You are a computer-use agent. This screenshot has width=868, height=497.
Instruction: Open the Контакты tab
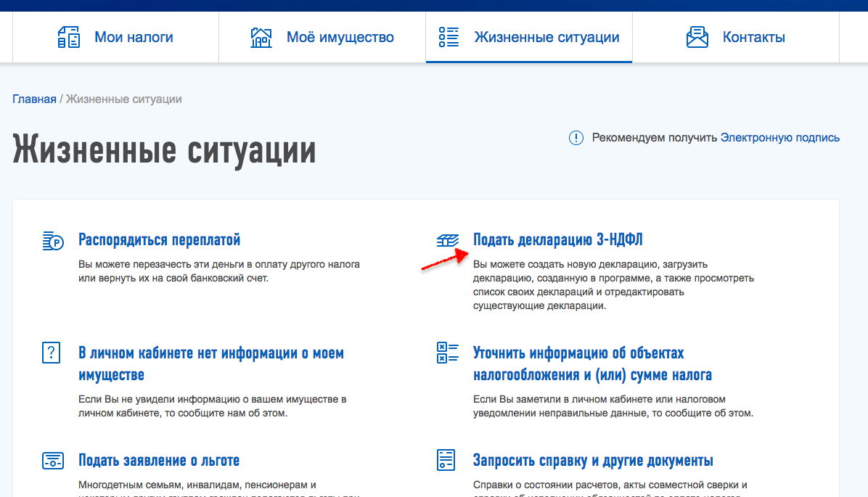pyautogui.click(x=753, y=37)
